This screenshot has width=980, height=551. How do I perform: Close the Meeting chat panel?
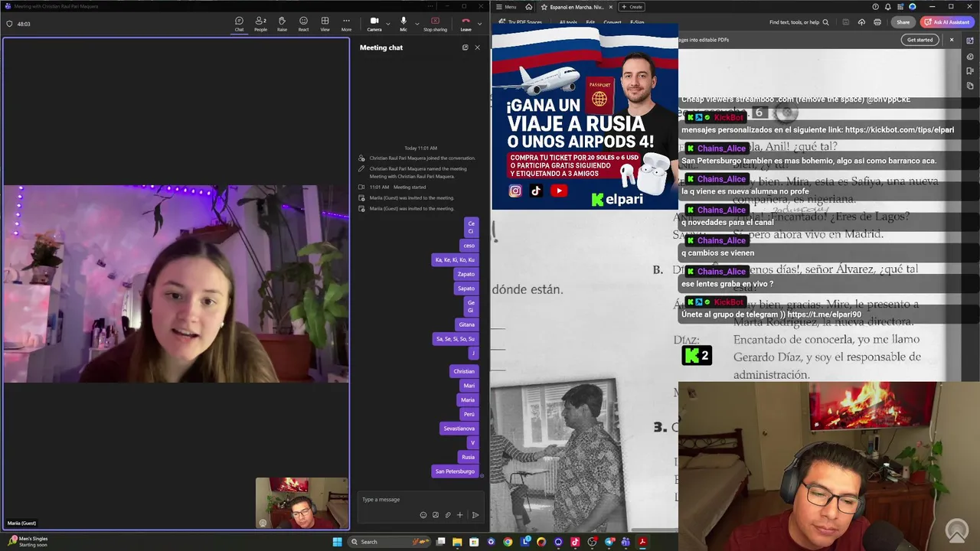[x=478, y=47]
